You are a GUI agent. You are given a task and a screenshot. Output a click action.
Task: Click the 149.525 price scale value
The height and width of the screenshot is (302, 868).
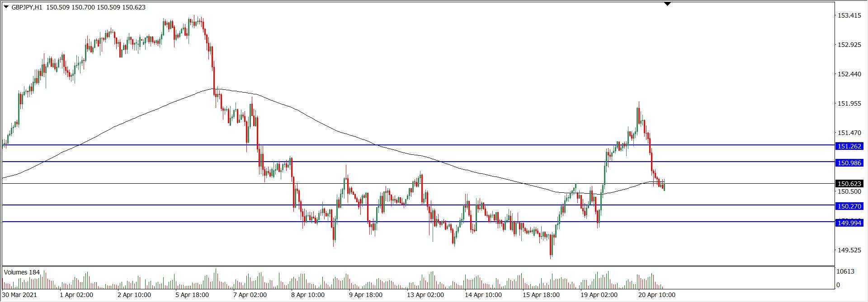849,250
